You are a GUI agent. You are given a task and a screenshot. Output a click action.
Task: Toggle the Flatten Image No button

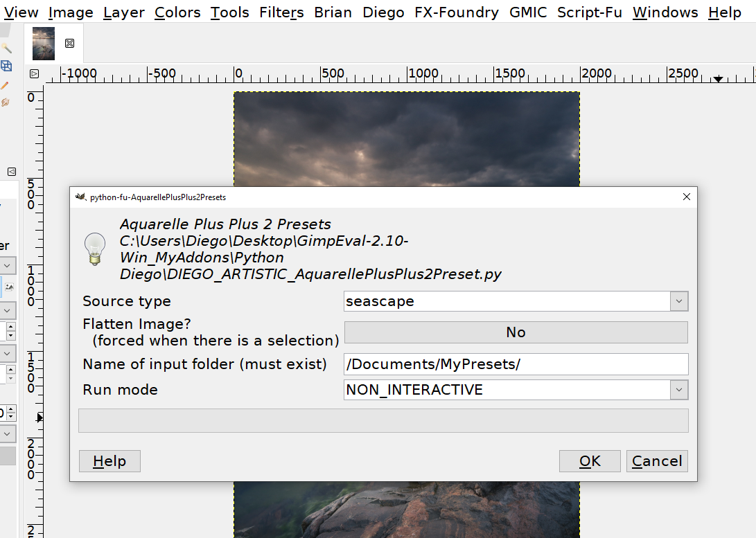click(x=516, y=332)
